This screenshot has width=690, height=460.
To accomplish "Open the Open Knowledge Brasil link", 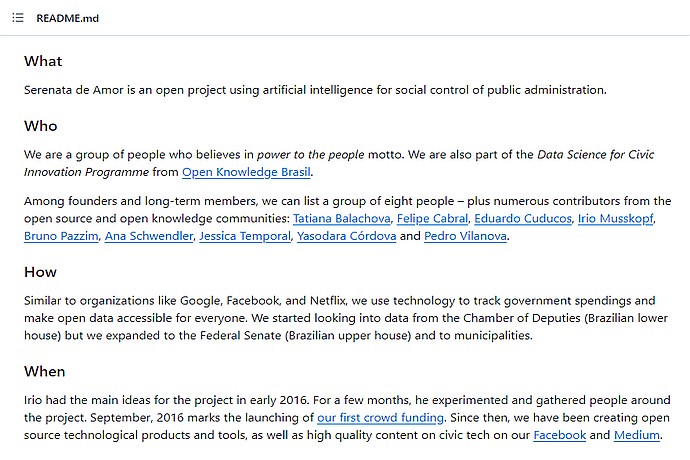I will 246,172.
